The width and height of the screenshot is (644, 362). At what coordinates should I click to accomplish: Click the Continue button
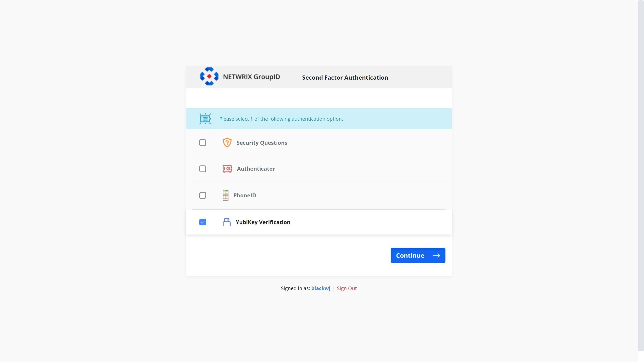pos(418,255)
